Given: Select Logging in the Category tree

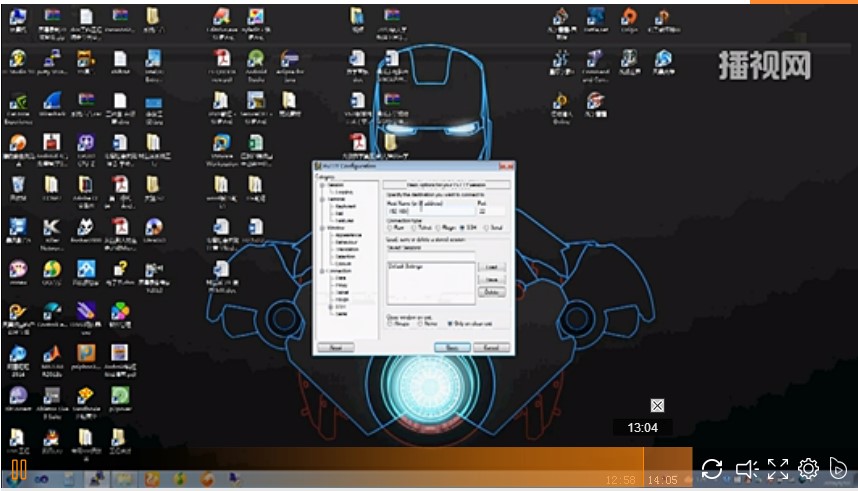Looking at the screenshot, I should (x=344, y=192).
